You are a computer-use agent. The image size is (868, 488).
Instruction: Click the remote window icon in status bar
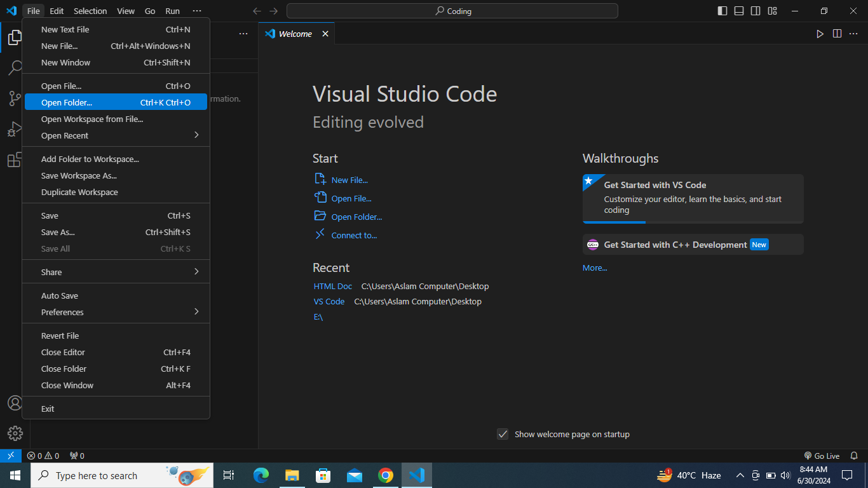(x=11, y=456)
